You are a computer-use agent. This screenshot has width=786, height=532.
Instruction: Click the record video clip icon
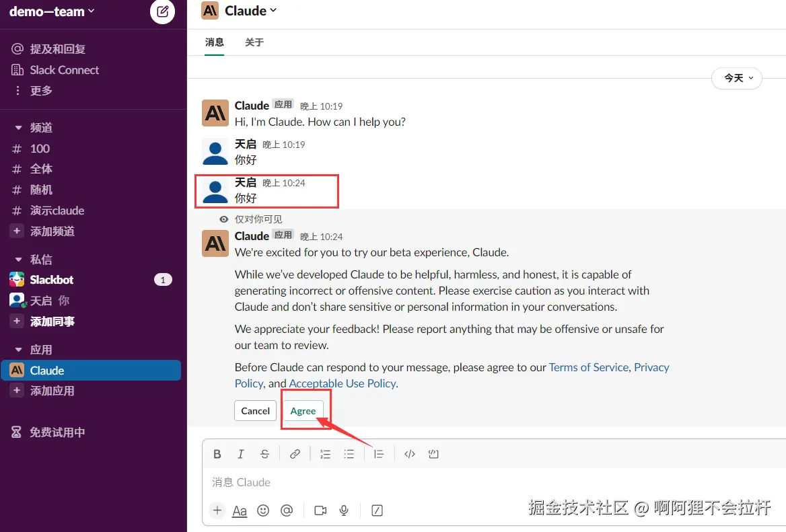pyautogui.click(x=320, y=510)
